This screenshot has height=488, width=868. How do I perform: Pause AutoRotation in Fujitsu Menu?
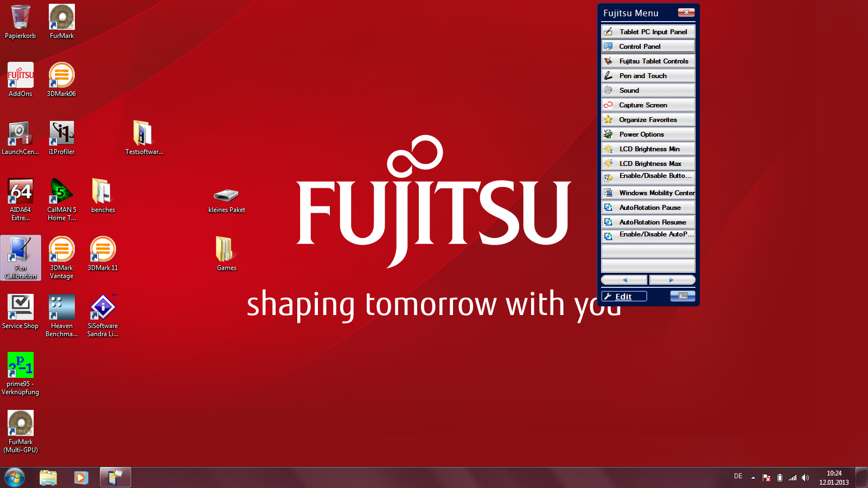coord(648,207)
